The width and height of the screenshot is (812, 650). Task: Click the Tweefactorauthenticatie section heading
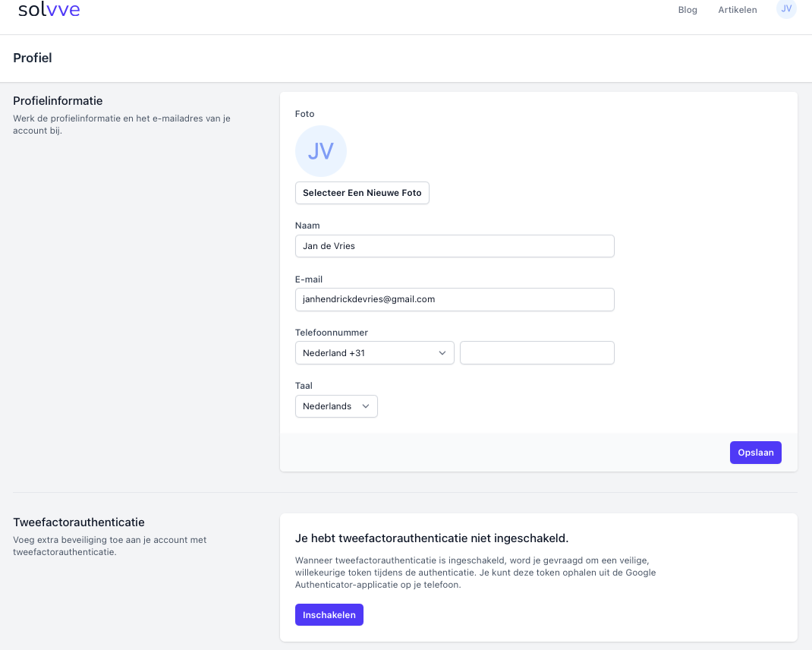click(78, 522)
